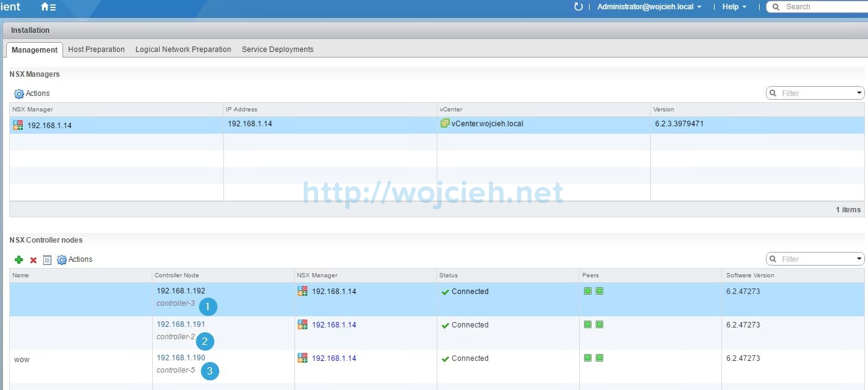Select NSX Manager 192.168.1.14 row icon
Screen dimensions: 868x390
pyautogui.click(x=18, y=125)
